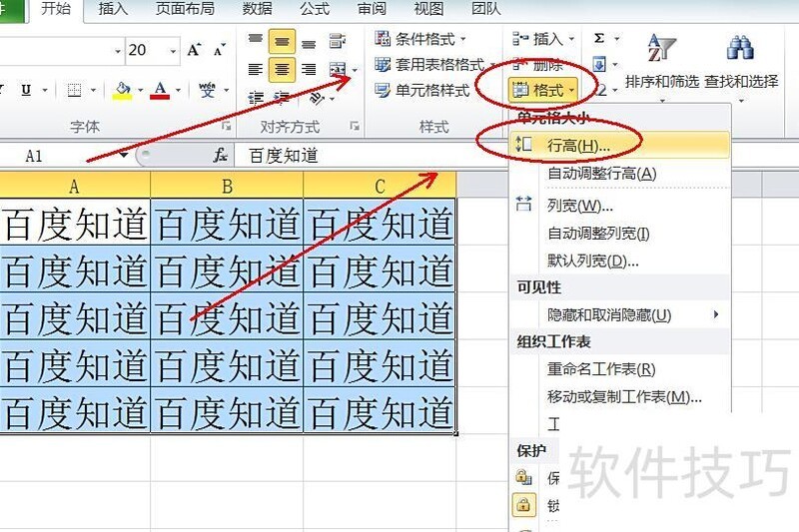Switch to the 插入 ribbon tab

click(113, 9)
